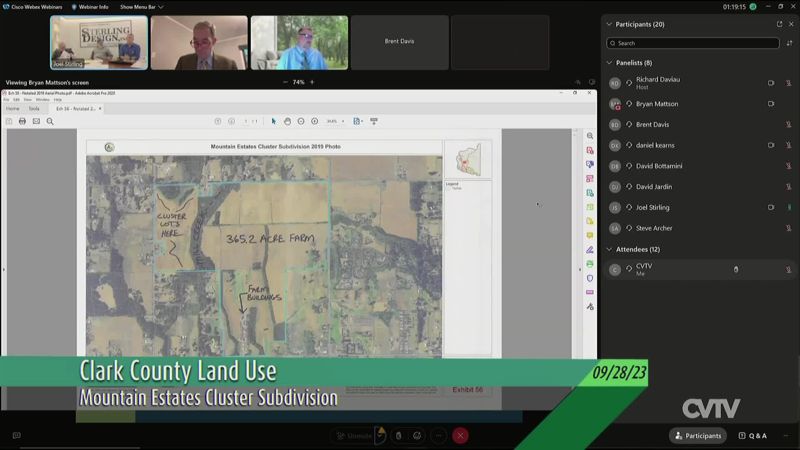Click Richard Daviau's camera icon
The image size is (800, 450).
click(x=771, y=83)
